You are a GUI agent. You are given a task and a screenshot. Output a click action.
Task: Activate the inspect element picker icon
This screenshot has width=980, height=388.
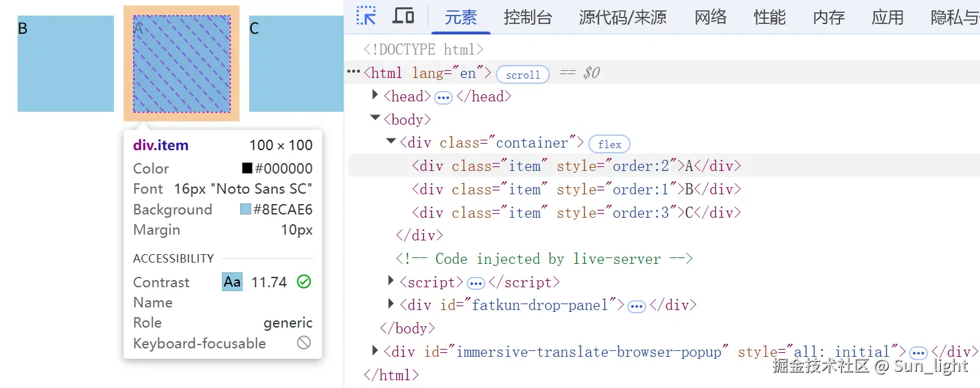(366, 16)
